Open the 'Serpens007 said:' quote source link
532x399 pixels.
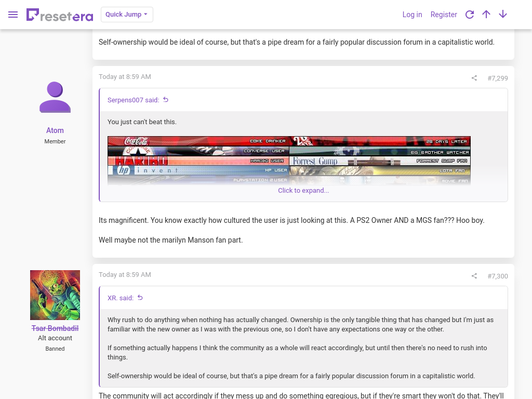pos(134,100)
